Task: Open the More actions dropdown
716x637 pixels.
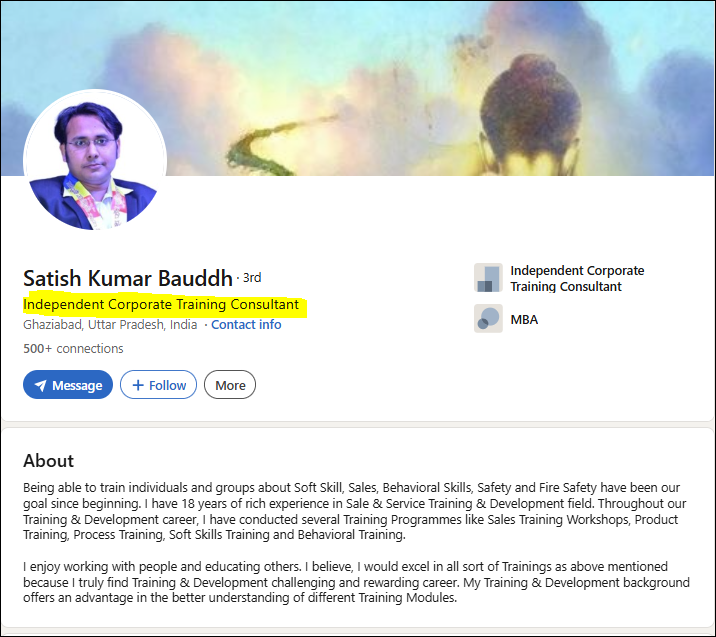Action: 230,385
